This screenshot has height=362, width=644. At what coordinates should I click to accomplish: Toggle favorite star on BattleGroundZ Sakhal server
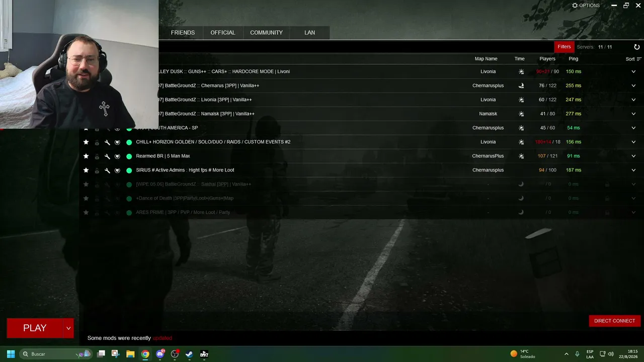point(86,185)
